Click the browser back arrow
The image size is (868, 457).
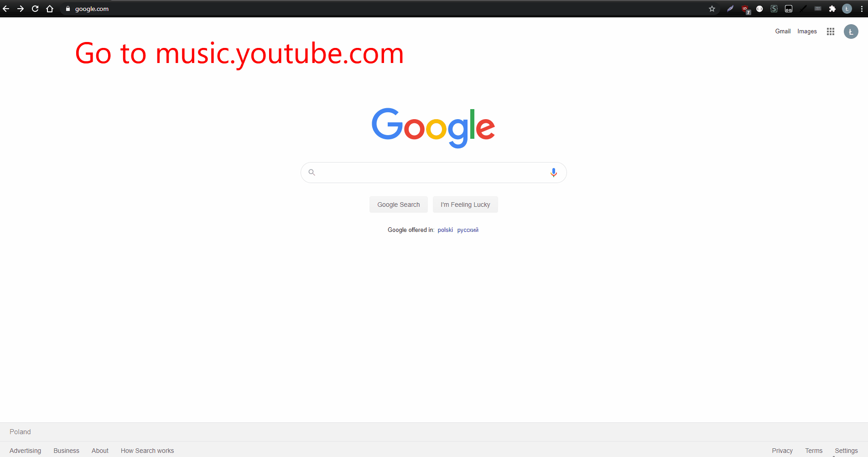pos(6,9)
